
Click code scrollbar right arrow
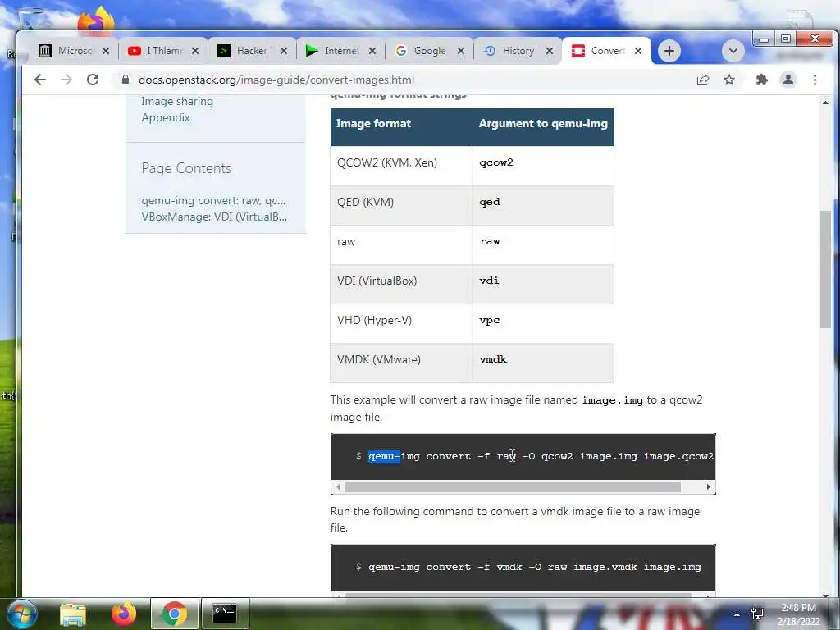coord(709,487)
